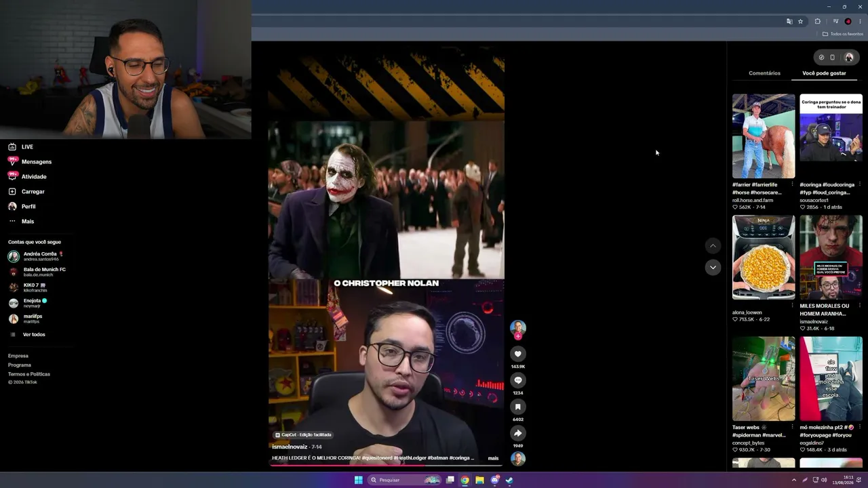The height and width of the screenshot is (488, 868).
Task: Switch to the Comentários tab
Action: [x=764, y=73]
